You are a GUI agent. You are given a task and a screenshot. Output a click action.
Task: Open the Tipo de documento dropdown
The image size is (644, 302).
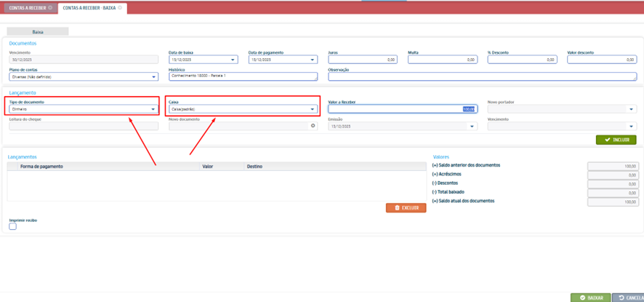click(x=153, y=109)
